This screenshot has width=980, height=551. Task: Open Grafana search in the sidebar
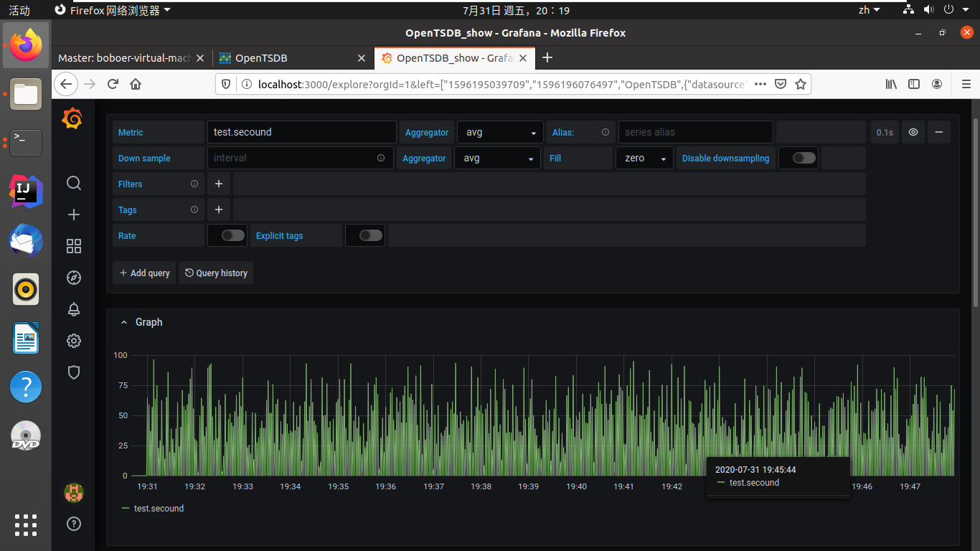point(73,183)
